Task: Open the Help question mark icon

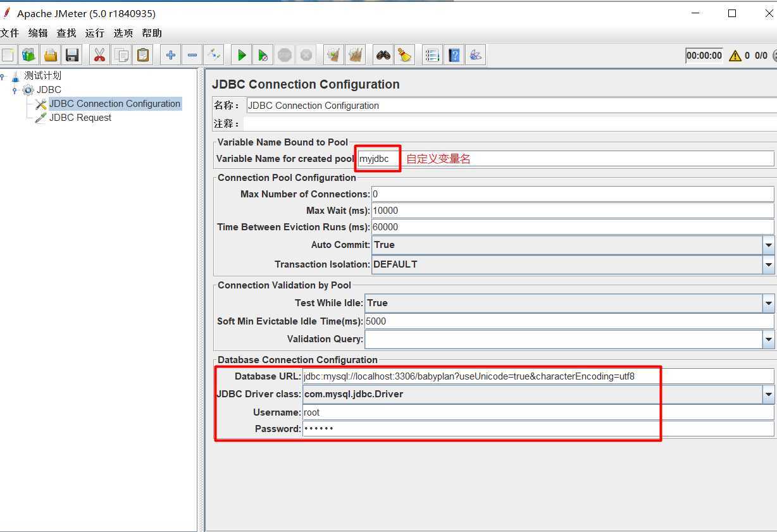Action: (x=454, y=56)
